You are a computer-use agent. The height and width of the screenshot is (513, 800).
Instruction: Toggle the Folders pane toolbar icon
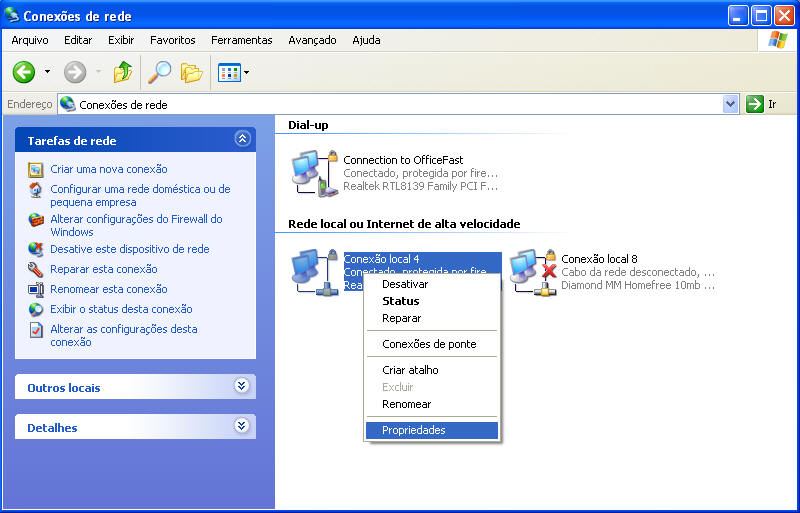tap(191, 72)
